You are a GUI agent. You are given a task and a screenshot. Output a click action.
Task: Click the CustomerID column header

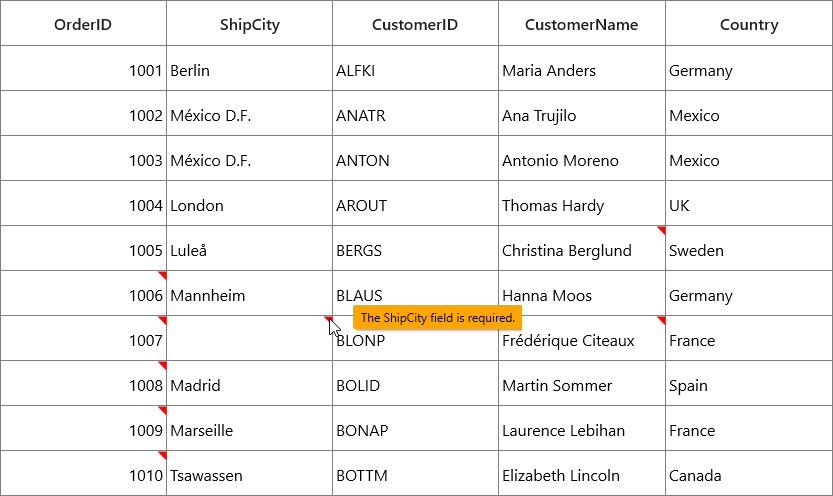click(x=415, y=23)
